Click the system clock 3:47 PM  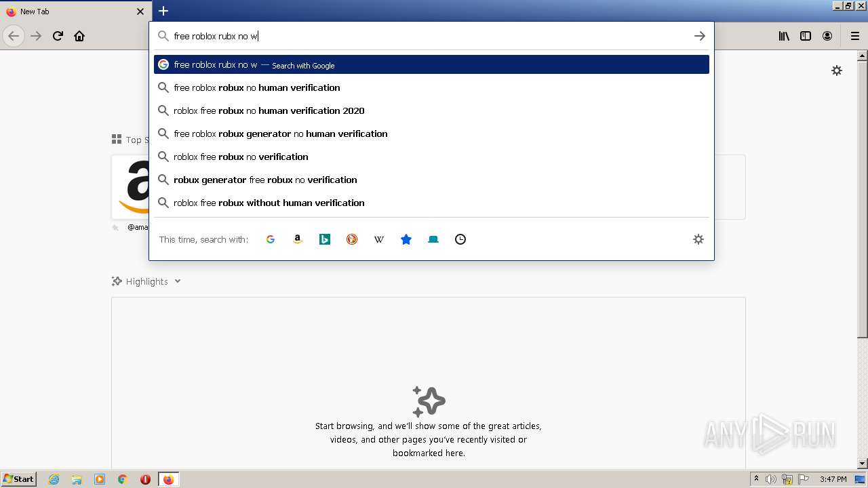click(833, 479)
